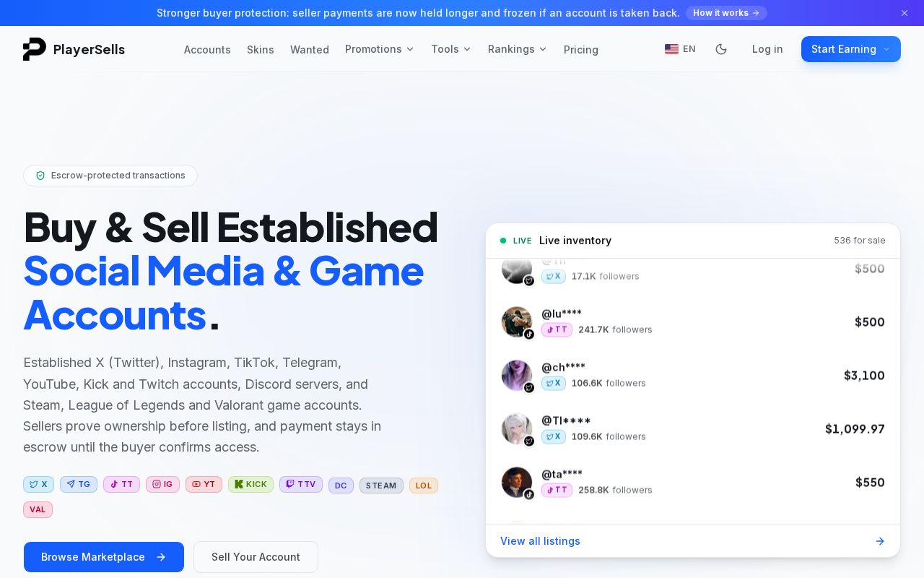This screenshot has height=578, width=924.
Task: Click the 536 for sale count
Action: click(860, 241)
